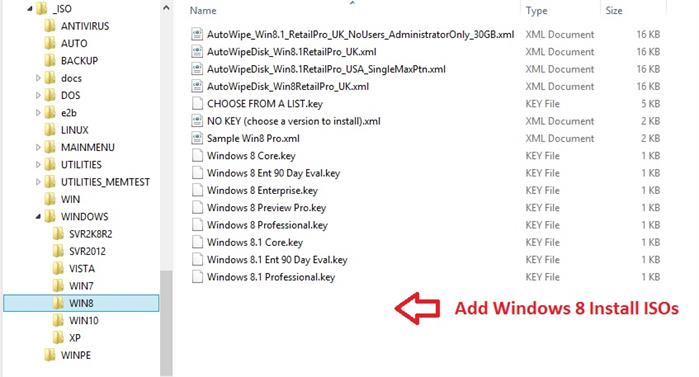Expand the DOS folder

coord(38,95)
